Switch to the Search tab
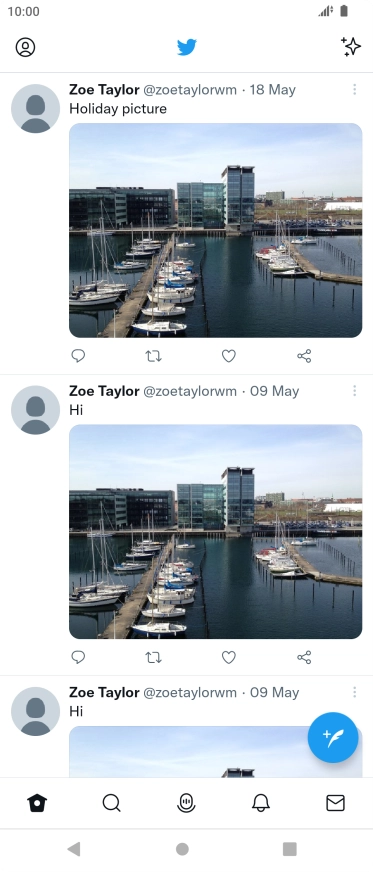Screen dimensions: 373x872 112,803
